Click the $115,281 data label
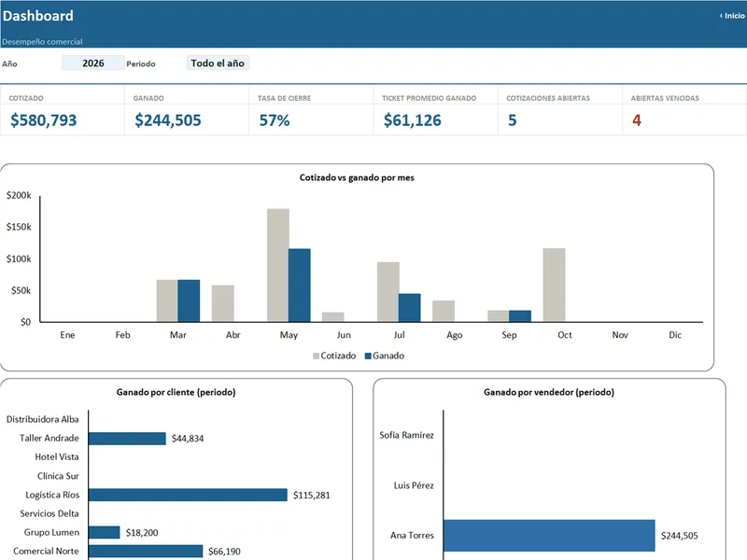 click(312, 496)
